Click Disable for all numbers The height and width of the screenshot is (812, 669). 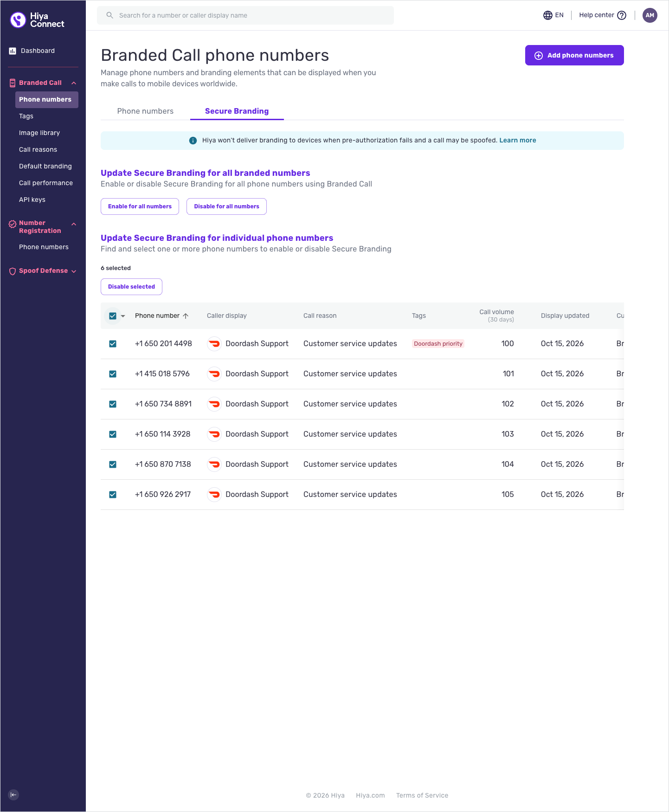coord(226,206)
